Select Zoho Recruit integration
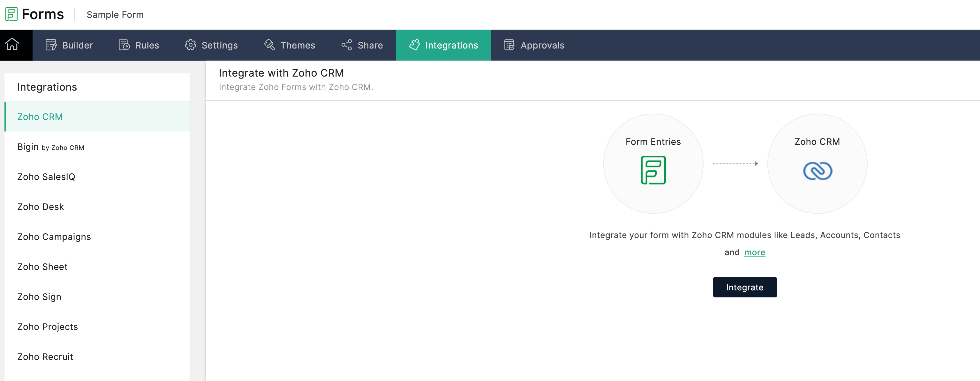 [97, 357]
